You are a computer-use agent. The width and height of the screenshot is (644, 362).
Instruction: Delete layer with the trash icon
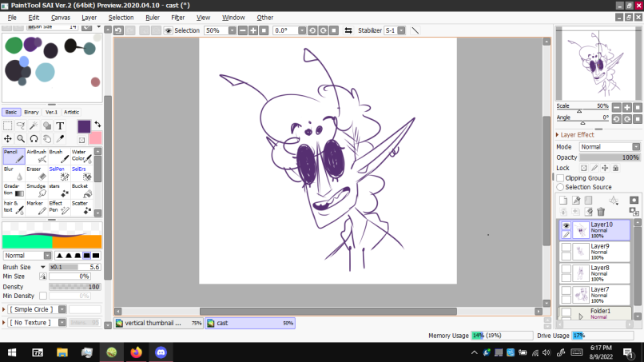coord(600,212)
